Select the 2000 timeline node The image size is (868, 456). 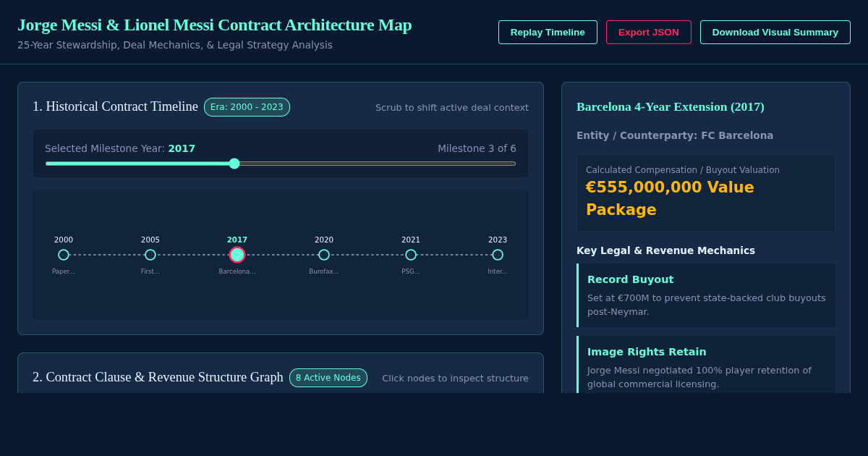click(x=64, y=255)
